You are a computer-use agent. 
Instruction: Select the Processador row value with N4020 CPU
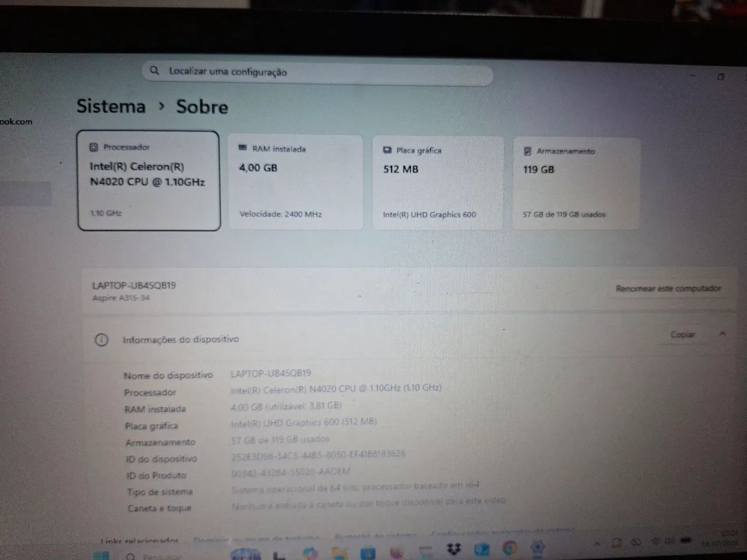click(x=336, y=388)
